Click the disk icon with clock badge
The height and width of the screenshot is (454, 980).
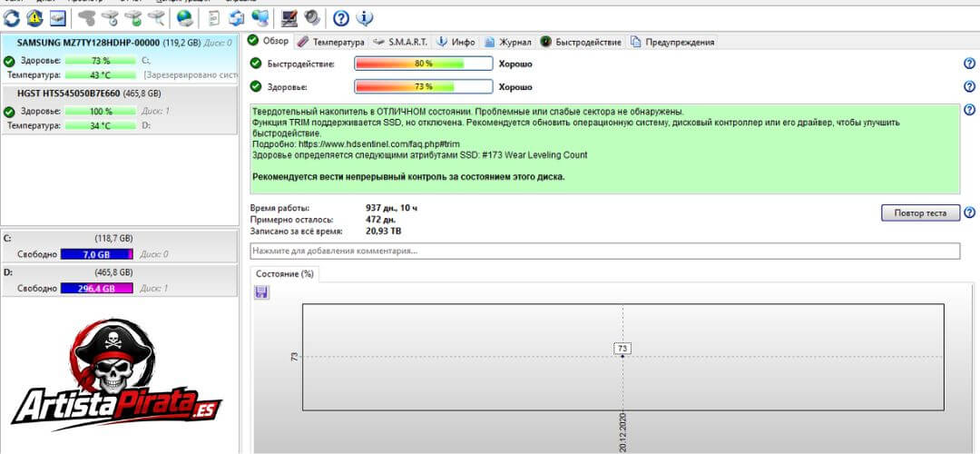110,18
